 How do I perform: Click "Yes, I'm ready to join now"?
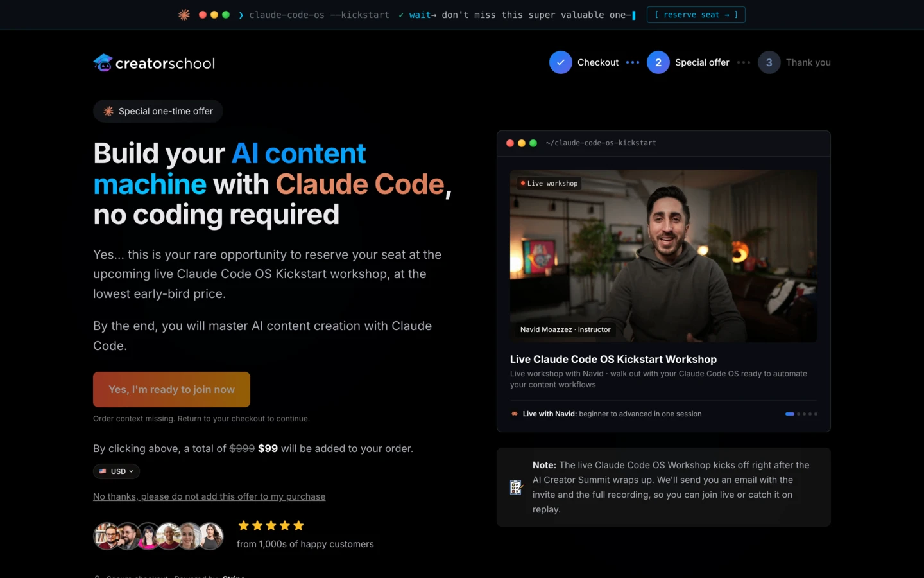171,389
